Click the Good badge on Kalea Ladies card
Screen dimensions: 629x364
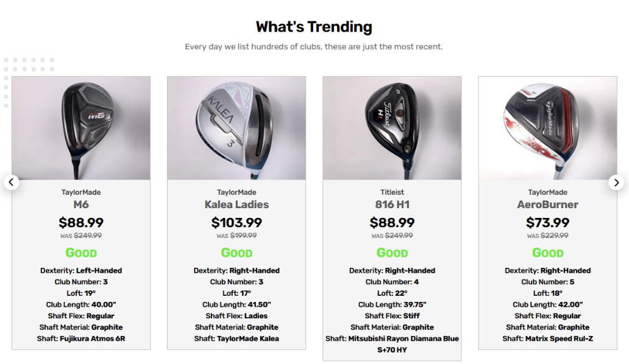(x=236, y=253)
